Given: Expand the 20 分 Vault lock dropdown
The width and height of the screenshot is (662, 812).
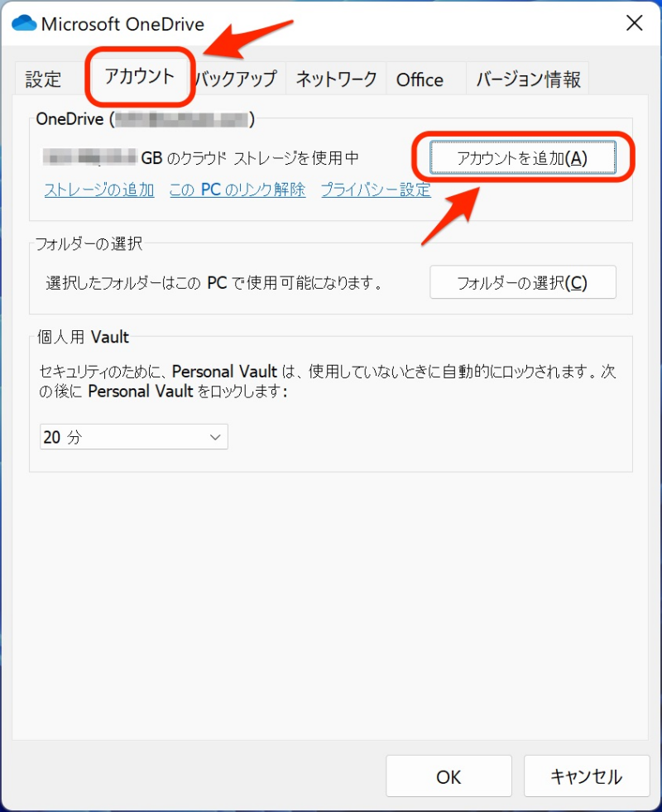Looking at the screenshot, I should click(133, 436).
